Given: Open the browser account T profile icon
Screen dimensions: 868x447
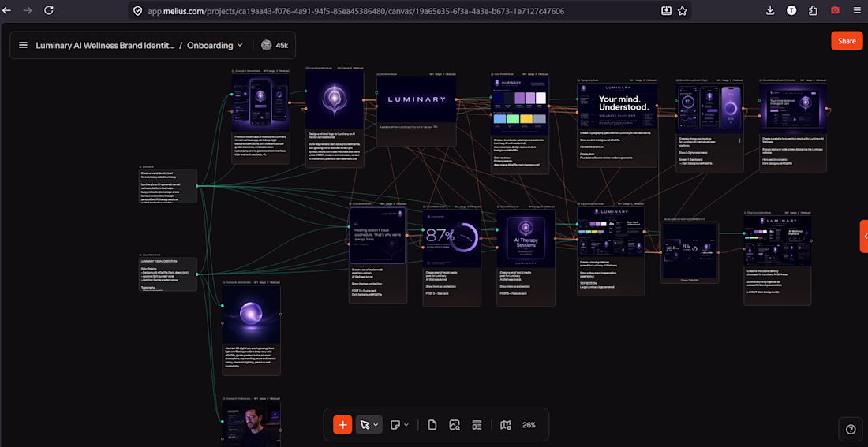Looking at the screenshot, I should click(x=792, y=10).
